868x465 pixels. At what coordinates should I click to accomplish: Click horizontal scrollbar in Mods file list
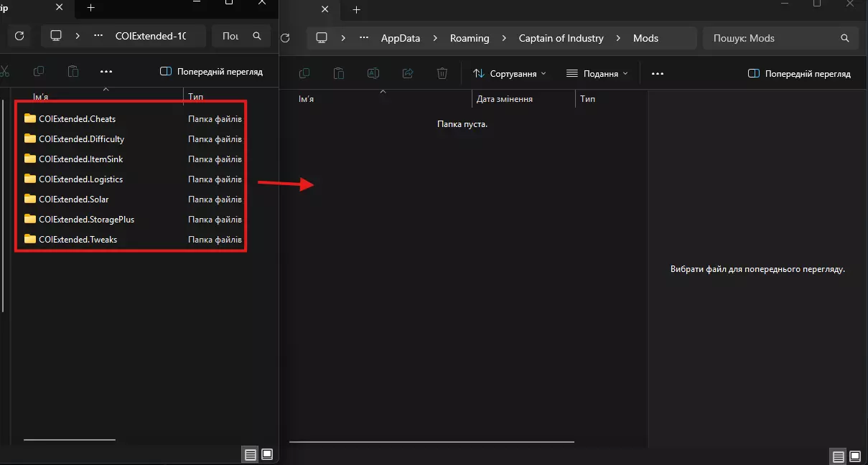[431, 442]
